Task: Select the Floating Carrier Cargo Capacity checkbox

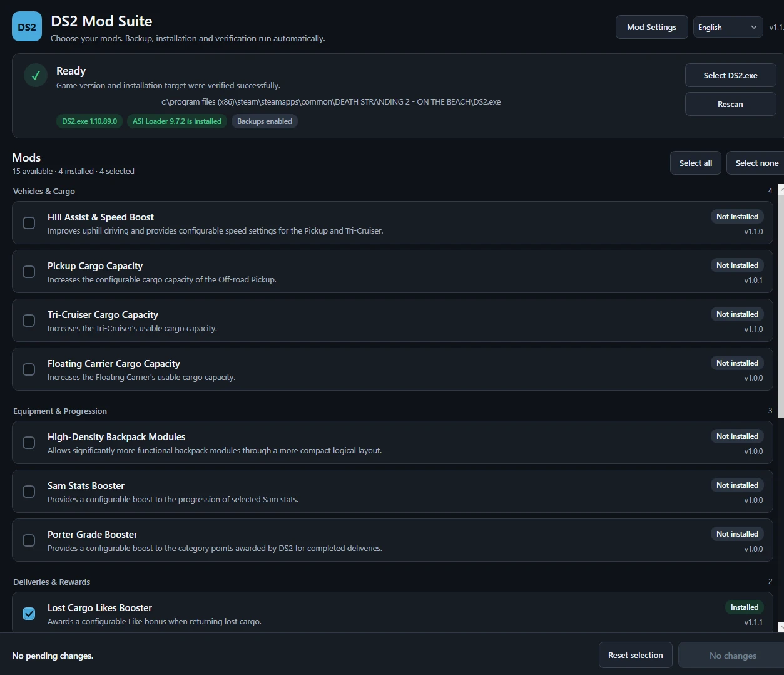Action: pyautogui.click(x=29, y=369)
